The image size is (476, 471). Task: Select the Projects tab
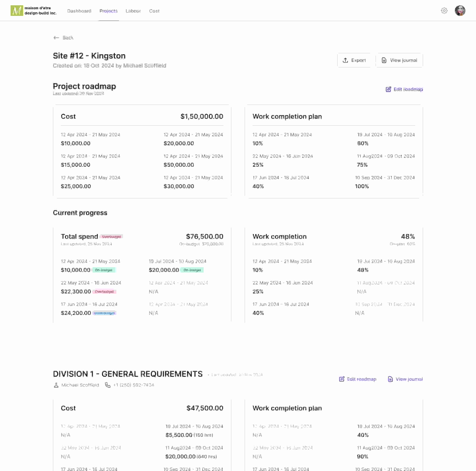pos(108,11)
